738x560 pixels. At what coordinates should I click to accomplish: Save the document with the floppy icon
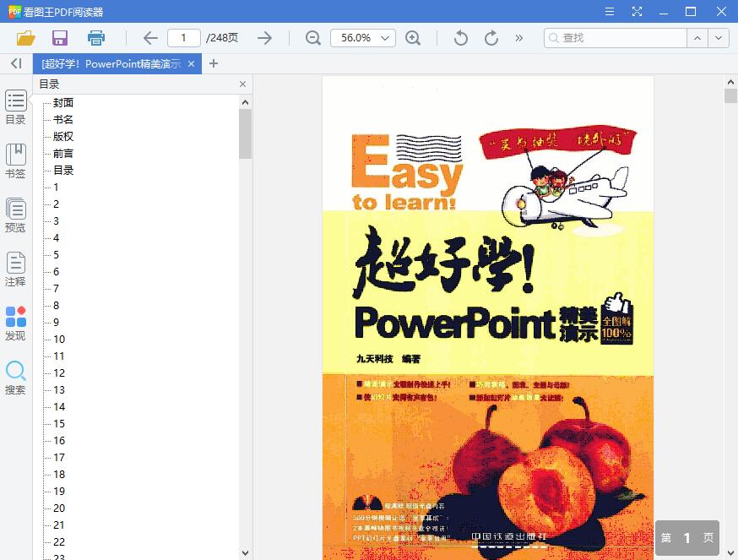[x=60, y=38]
